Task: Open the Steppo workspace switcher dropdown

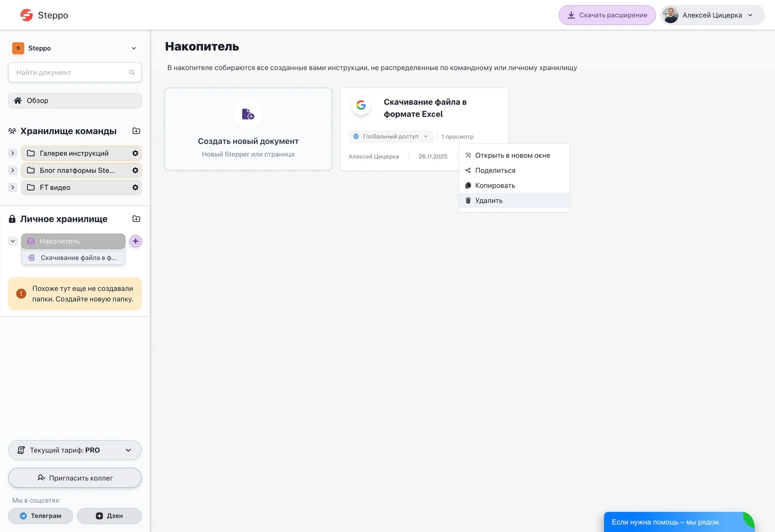Action: tap(134, 48)
